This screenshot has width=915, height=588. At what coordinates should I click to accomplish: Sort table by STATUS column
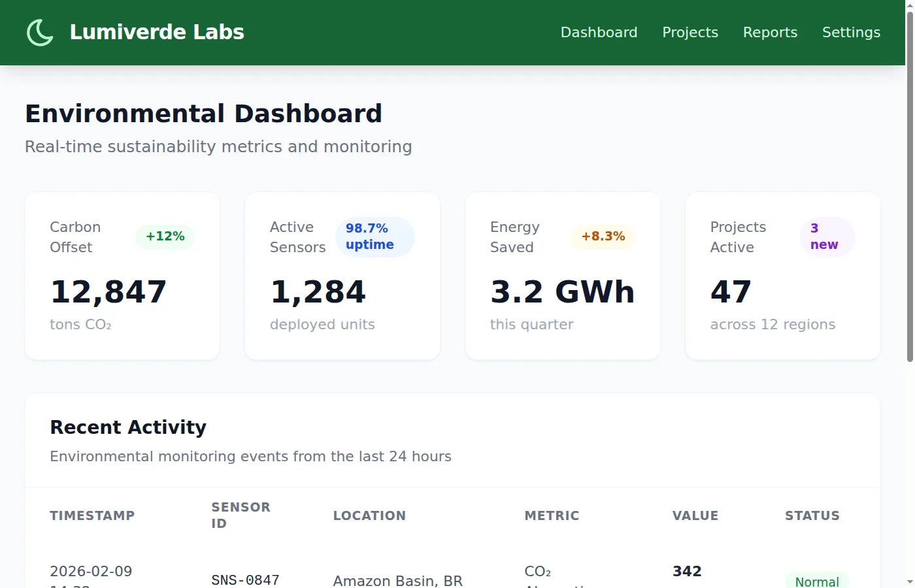click(812, 515)
